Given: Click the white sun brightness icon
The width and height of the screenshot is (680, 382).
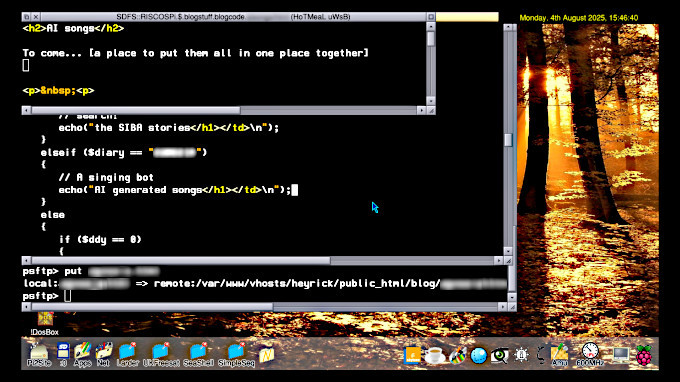Looking at the screenshot, I should tap(521, 356).
